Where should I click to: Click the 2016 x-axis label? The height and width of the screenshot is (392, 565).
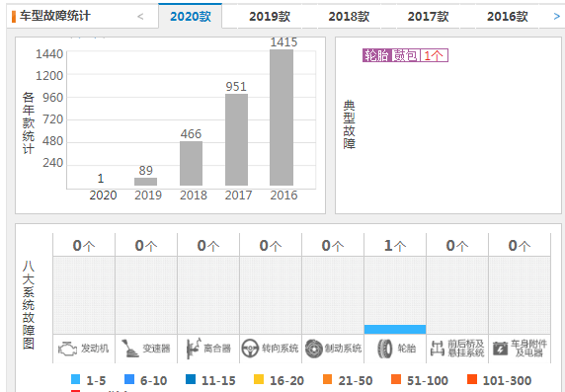tap(283, 196)
